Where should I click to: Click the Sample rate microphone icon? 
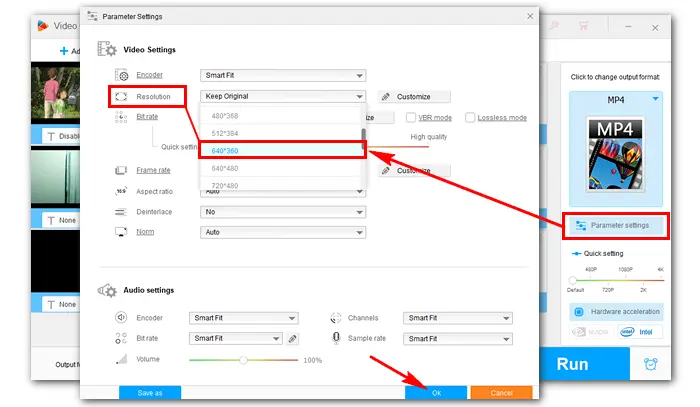pos(336,338)
